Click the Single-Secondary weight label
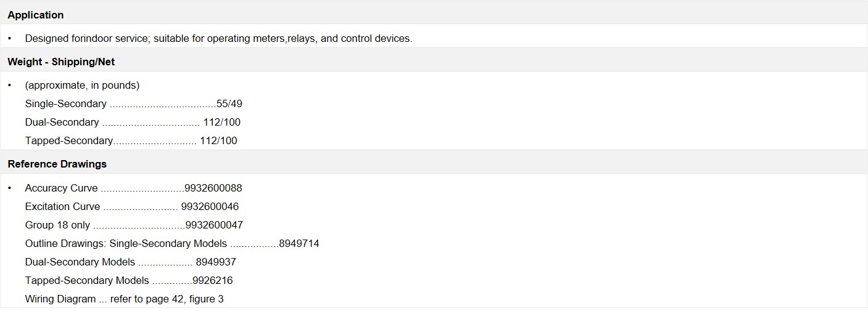This screenshot has height=311, width=868. pos(65,103)
